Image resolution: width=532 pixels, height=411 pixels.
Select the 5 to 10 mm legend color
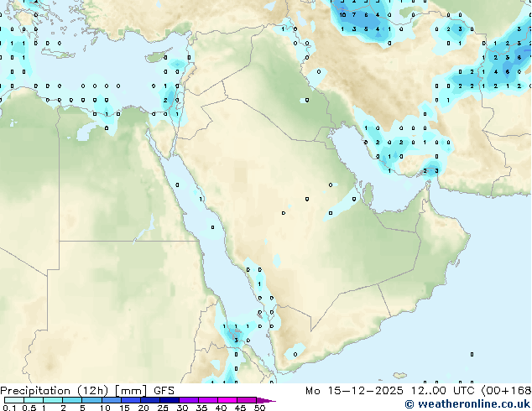tap(91, 400)
